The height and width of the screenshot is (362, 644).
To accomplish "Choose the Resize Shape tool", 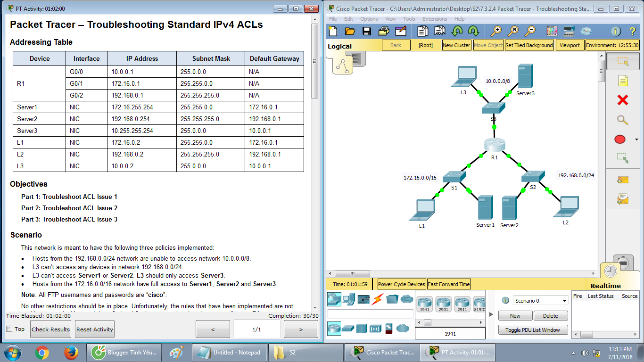I will tap(623, 158).
